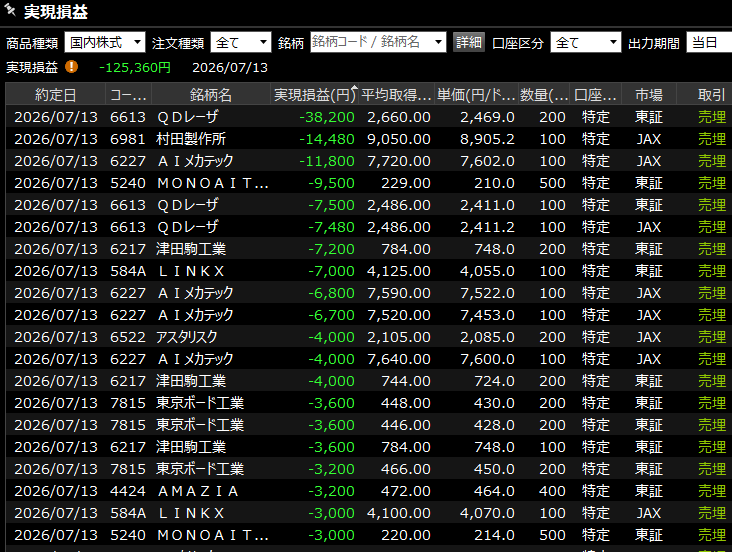
Task: Click the 2,105.00 average cost cell
Action: (x=399, y=337)
